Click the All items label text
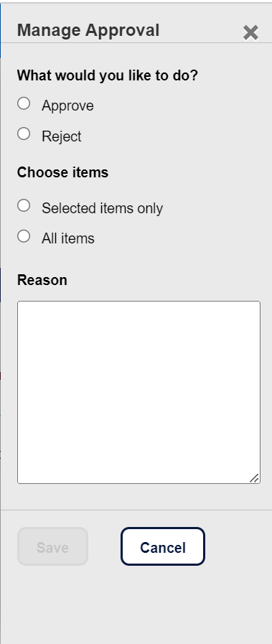 pos(68,238)
